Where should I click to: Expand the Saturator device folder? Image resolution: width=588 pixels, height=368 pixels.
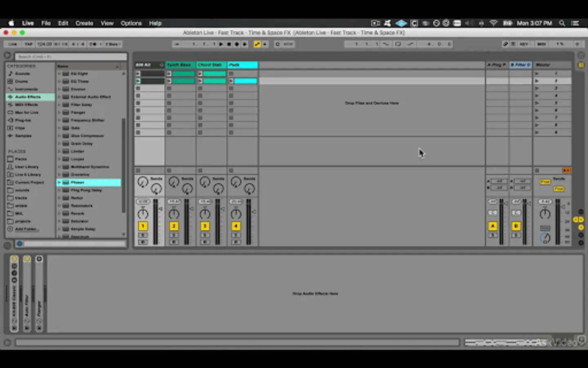[x=59, y=221]
